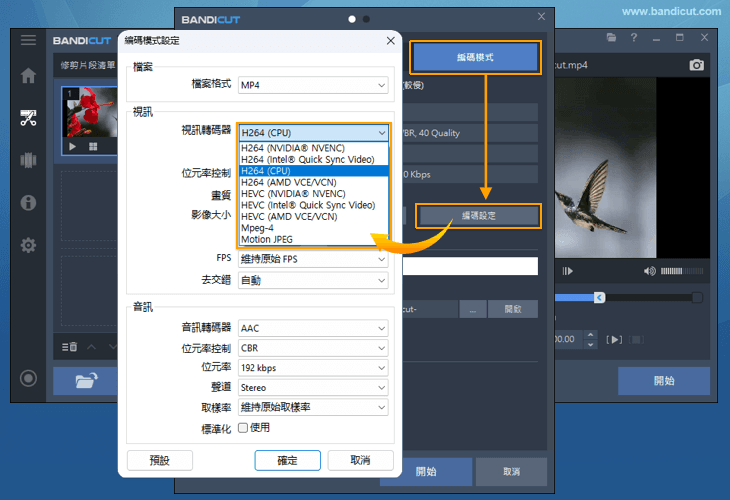Click the record circle icon in sidebar
The width and height of the screenshot is (730, 500).
tap(28, 378)
